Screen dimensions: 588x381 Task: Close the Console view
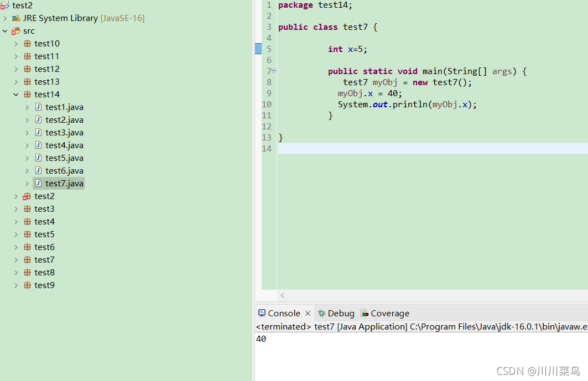click(x=308, y=313)
